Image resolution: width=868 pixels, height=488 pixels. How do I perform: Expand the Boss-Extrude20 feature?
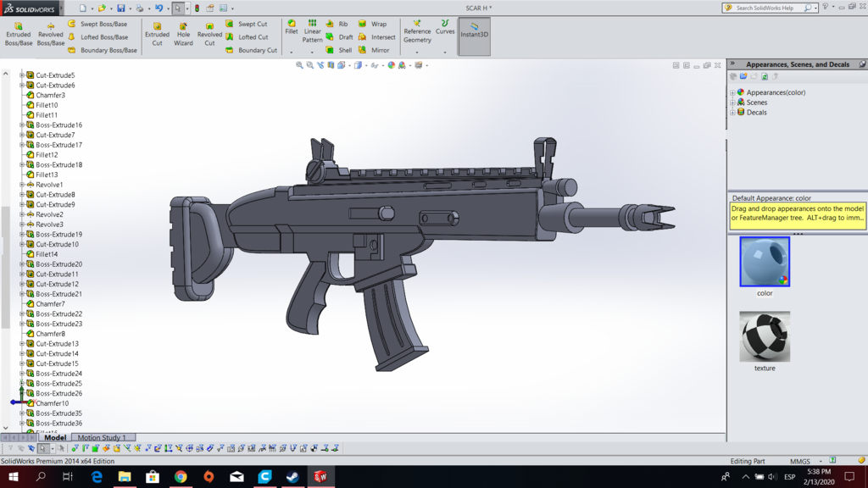click(x=22, y=264)
